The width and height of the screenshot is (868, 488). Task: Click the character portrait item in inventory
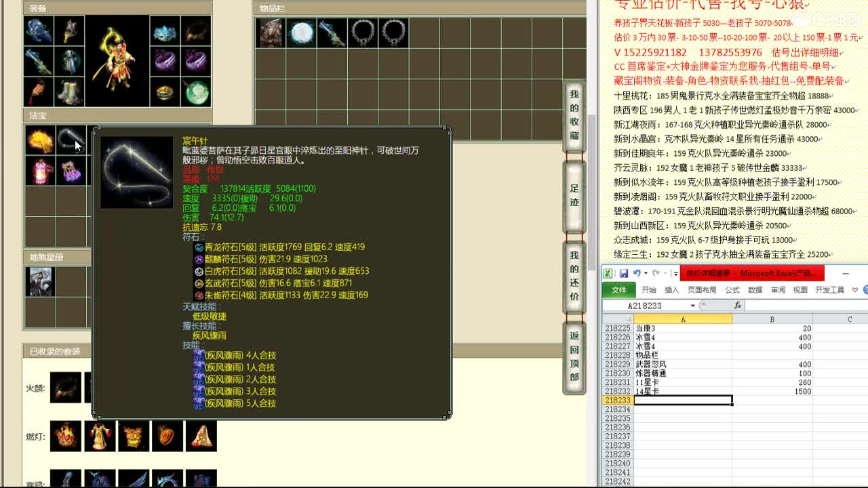270,33
